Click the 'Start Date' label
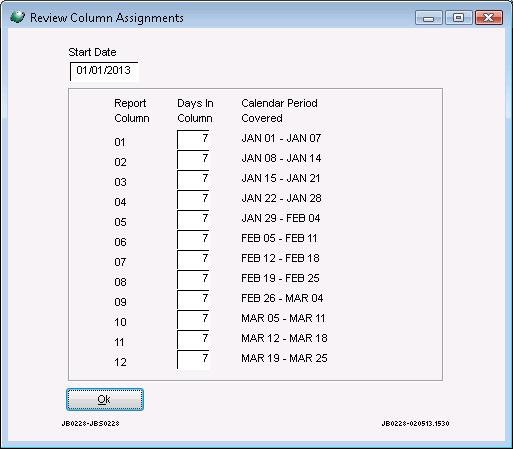513x449 pixels. point(92,52)
